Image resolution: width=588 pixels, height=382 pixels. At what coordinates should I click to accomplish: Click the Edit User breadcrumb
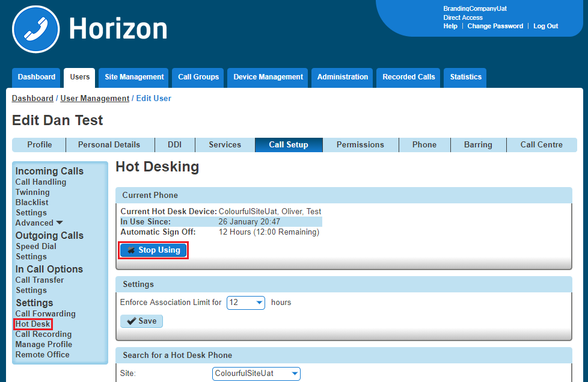(x=154, y=98)
